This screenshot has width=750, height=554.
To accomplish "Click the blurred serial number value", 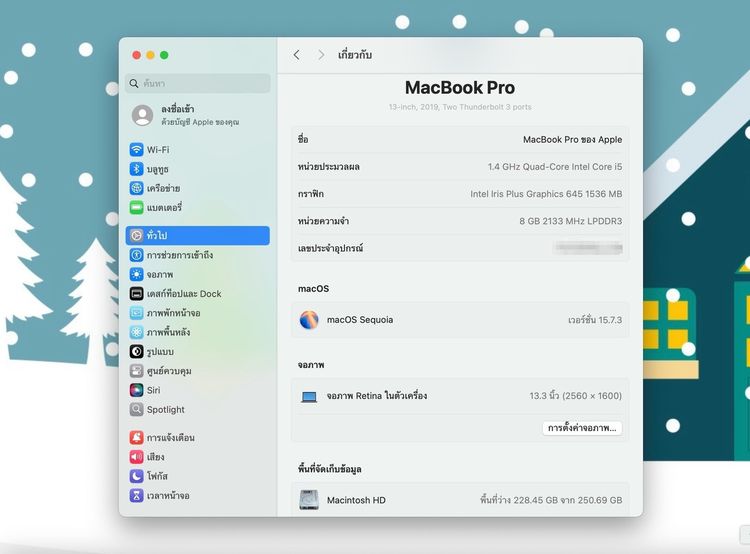I will (x=588, y=248).
